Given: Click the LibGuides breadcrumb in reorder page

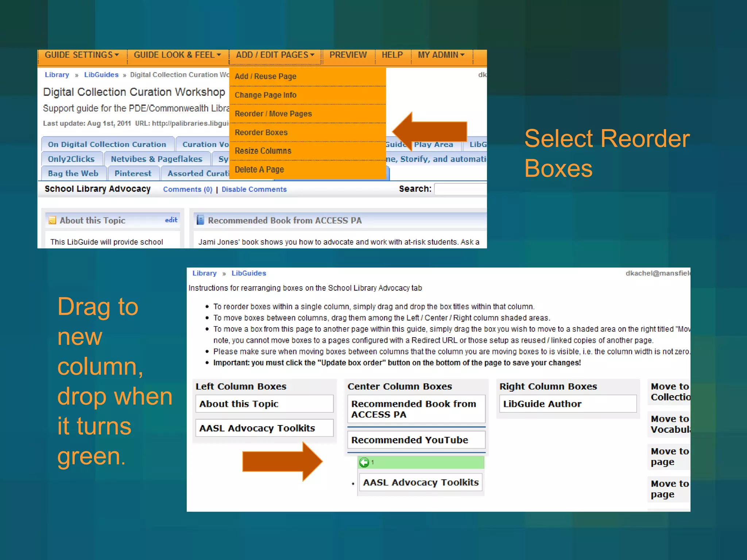Looking at the screenshot, I should 249,273.
